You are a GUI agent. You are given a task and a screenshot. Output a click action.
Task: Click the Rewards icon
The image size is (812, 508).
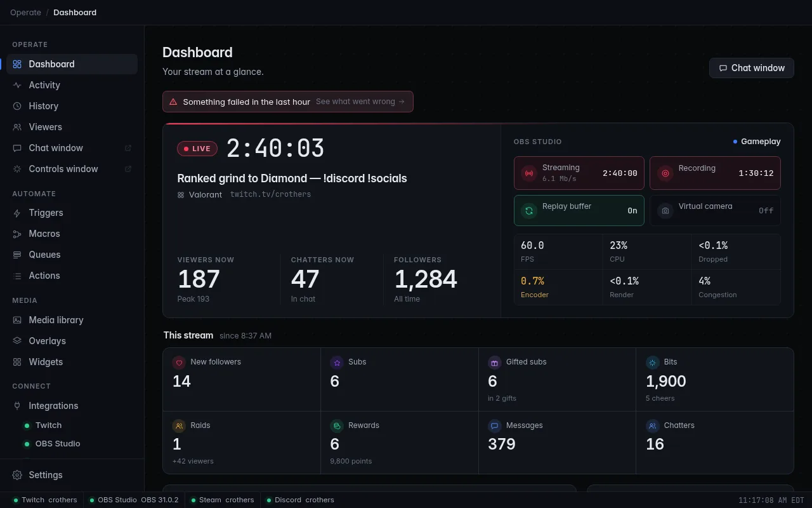click(x=337, y=426)
